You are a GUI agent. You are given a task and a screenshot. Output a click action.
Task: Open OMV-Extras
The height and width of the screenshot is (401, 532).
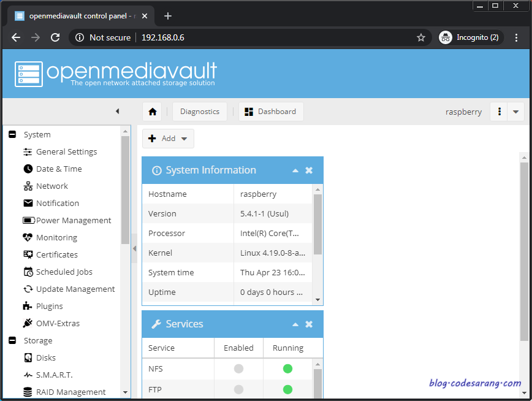[51, 323]
